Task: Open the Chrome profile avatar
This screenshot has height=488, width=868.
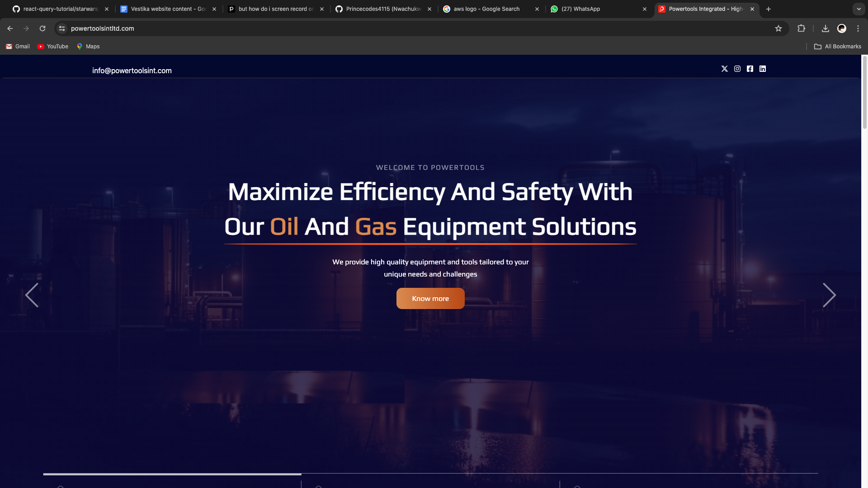Action: point(842,28)
